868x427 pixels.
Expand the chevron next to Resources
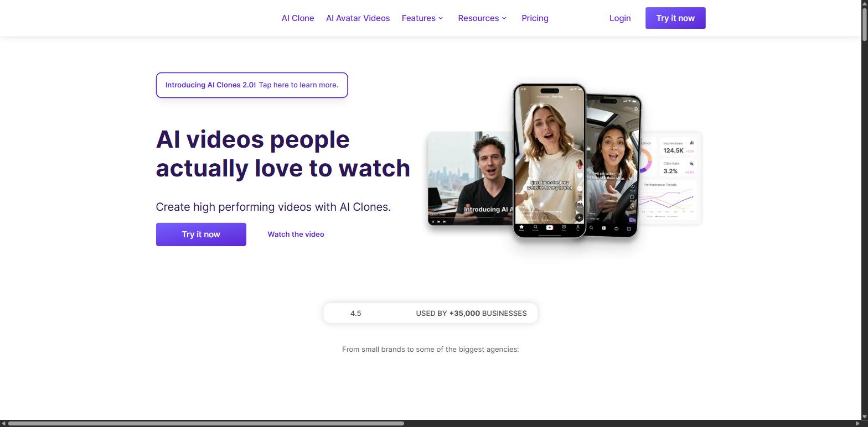click(x=504, y=18)
